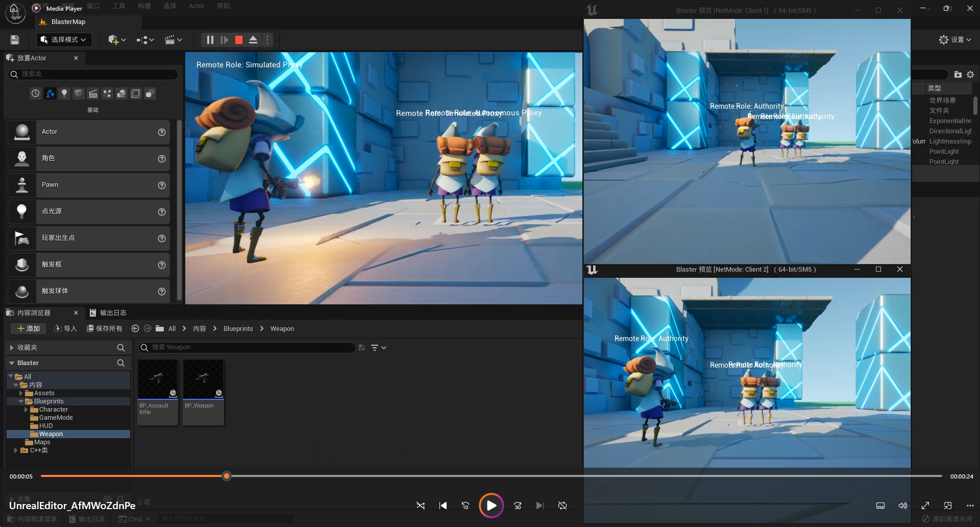This screenshot has width=980, height=527.
Task: Toggle shuffle in Media Player
Action: tap(421, 506)
